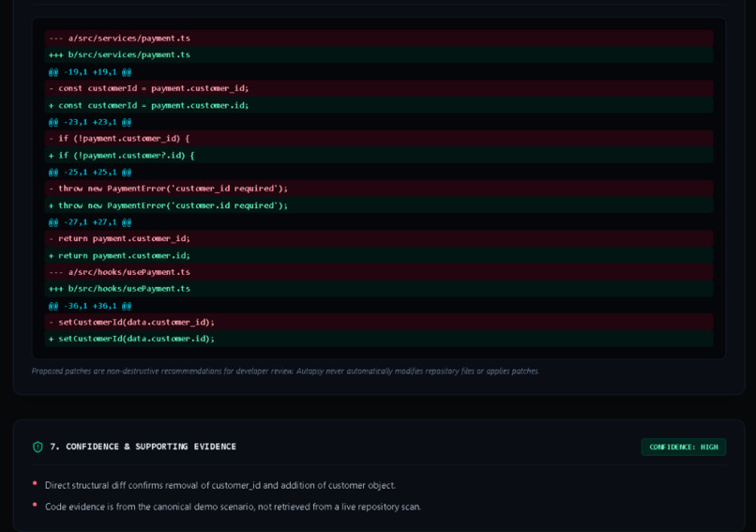Click removed line 'const customerId = payment.customer_id;'

tap(379, 88)
